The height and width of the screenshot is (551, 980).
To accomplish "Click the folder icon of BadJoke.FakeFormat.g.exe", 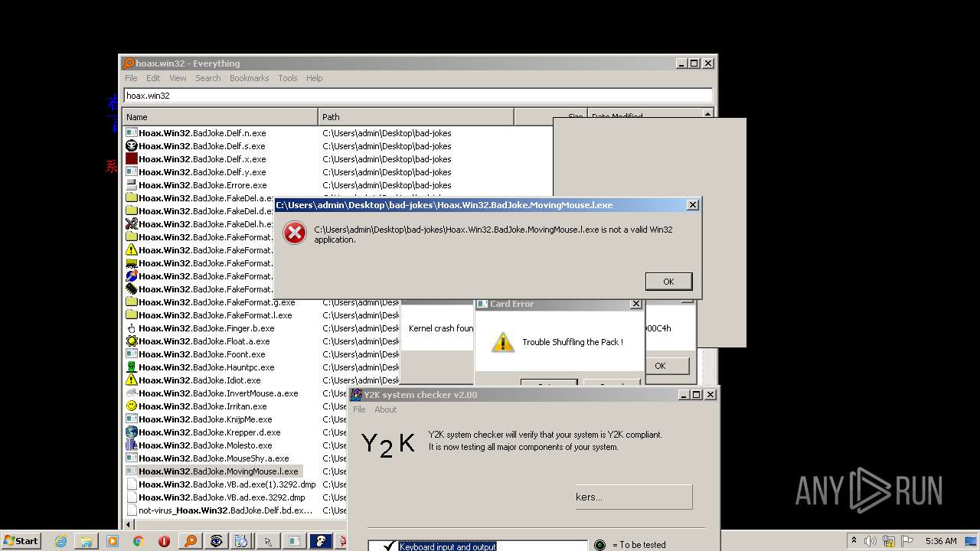I will (x=131, y=302).
